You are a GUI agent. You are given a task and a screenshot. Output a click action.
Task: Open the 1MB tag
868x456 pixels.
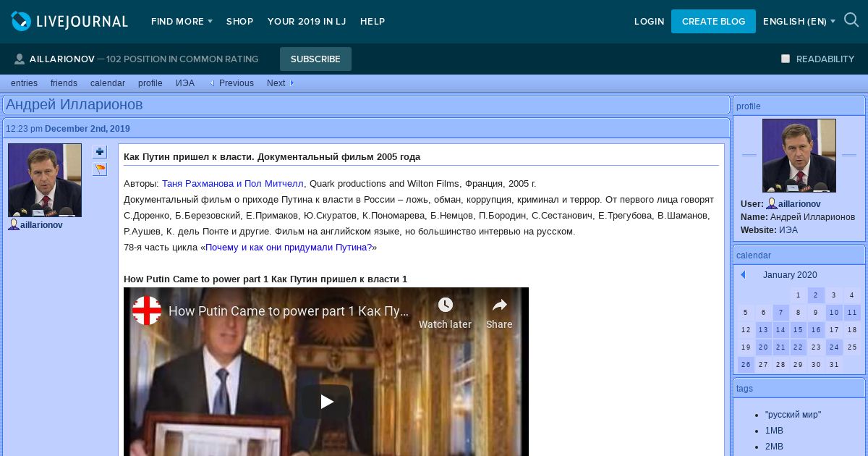774,431
